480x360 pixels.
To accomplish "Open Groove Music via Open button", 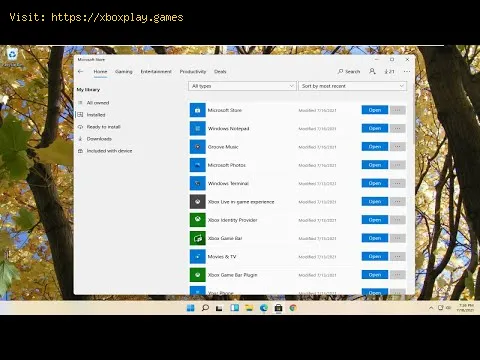I will coord(375,147).
